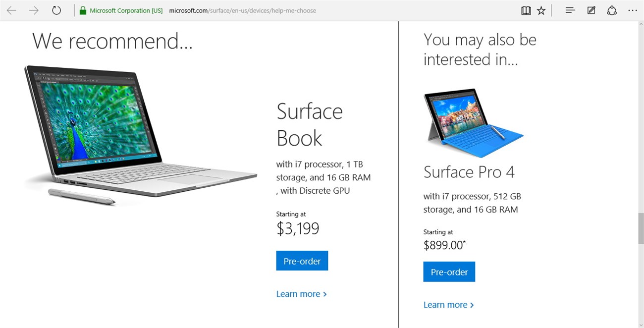
Task: Open the More actions menu icon
Action: click(x=633, y=10)
